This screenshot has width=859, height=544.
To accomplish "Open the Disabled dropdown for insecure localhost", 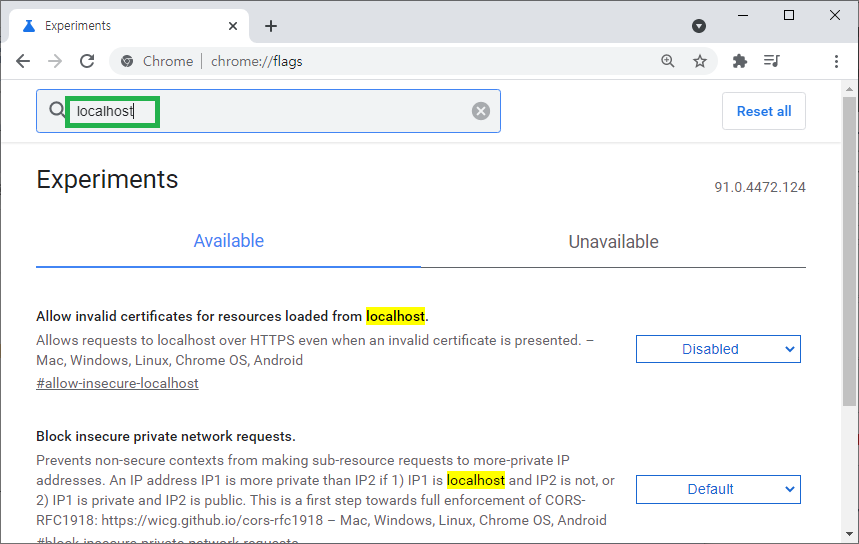I will [718, 349].
